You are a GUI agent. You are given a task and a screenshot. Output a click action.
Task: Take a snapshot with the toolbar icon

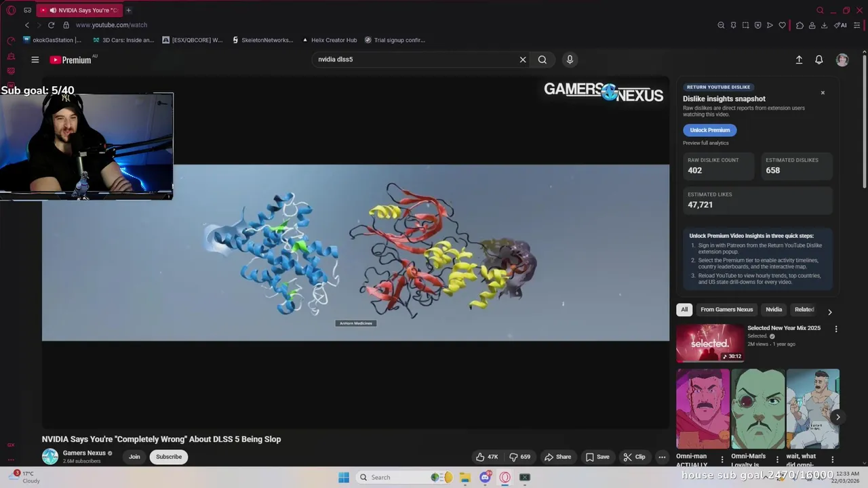pyautogui.click(x=745, y=25)
